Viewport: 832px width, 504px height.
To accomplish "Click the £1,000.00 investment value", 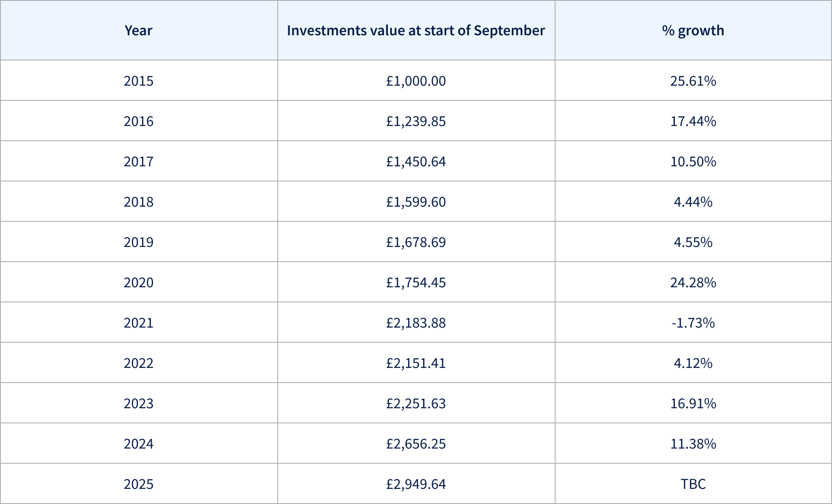I will (x=416, y=81).
